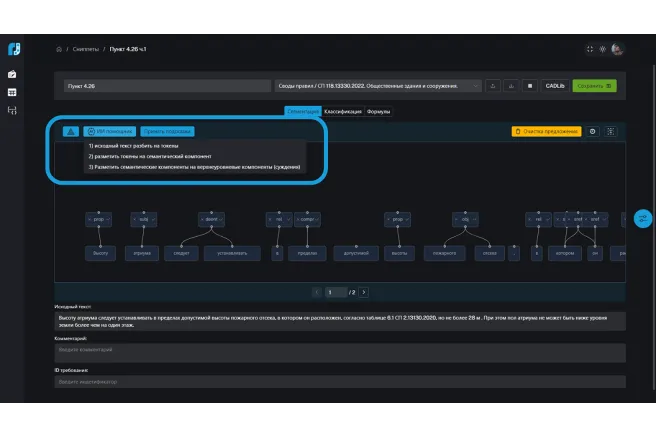Click the download icon next to CADLib
This screenshot has width=656, height=436.
point(511,86)
